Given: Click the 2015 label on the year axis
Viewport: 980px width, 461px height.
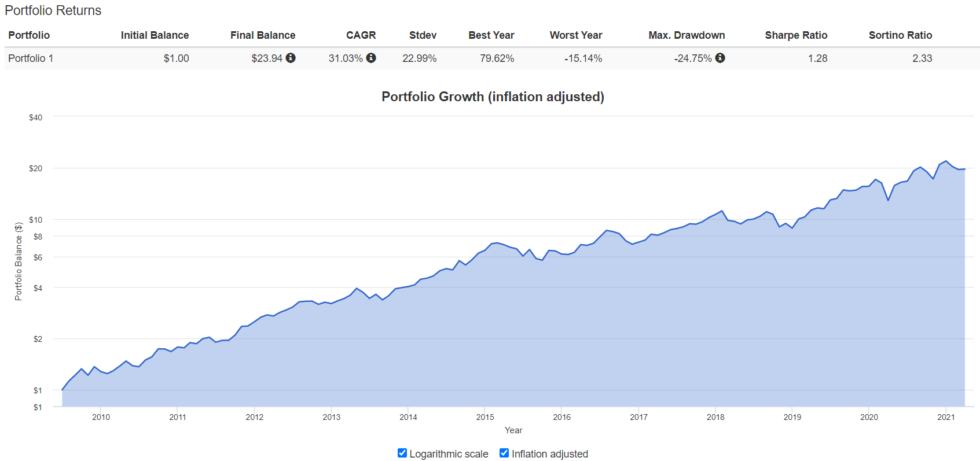Looking at the screenshot, I should [x=485, y=417].
